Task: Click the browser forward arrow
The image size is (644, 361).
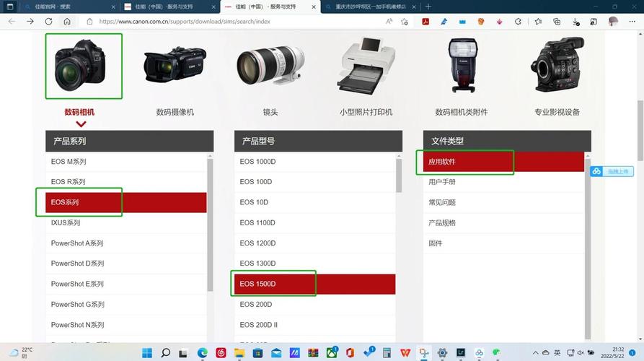Action: pyautogui.click(x=30, y=22)
